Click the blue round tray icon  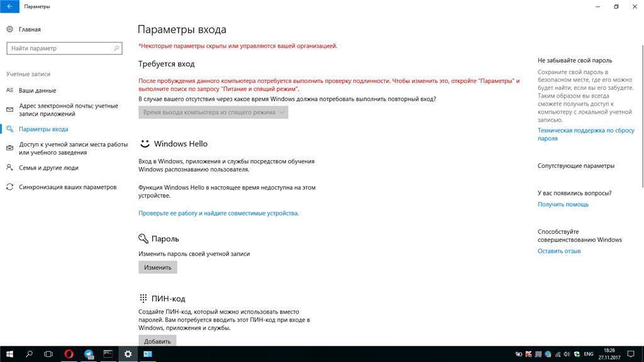click(548, 354)
